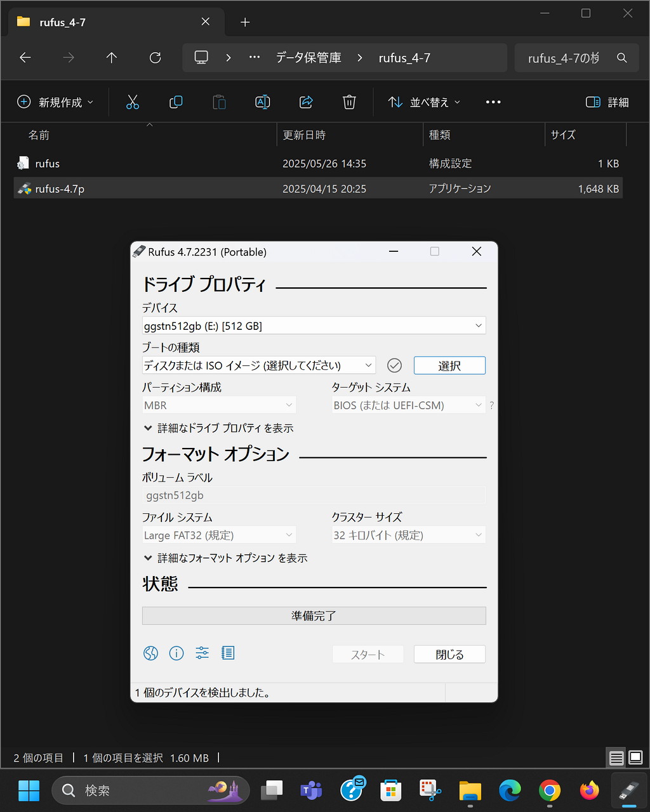Add a new Explorer tab

(245, 22)
